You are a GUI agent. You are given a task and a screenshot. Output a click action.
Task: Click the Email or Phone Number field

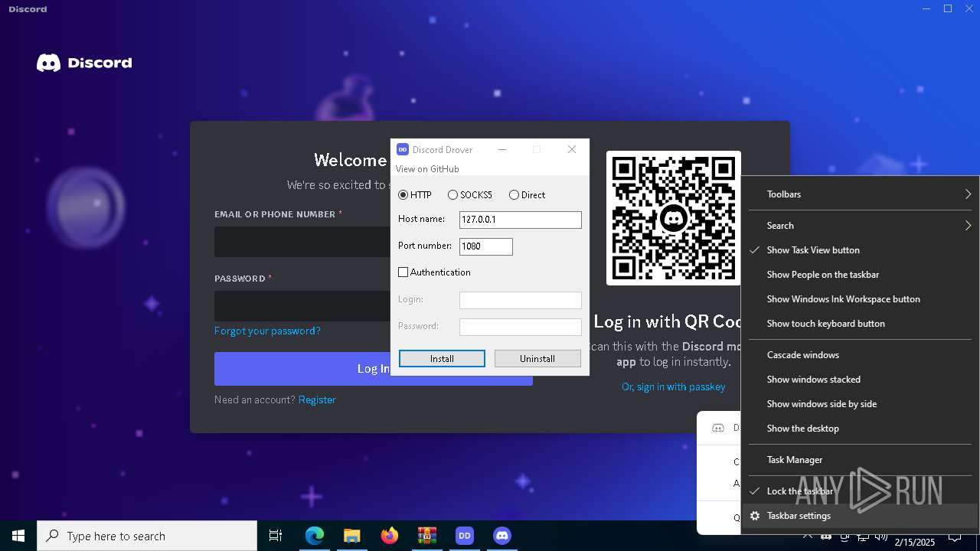pos(302,242)
